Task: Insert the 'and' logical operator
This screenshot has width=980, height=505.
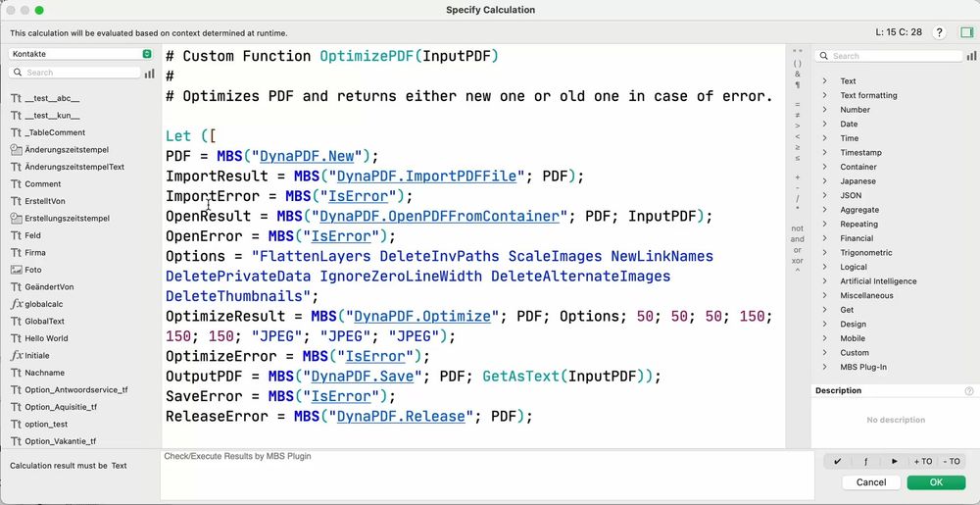Action: coord(798,239)
